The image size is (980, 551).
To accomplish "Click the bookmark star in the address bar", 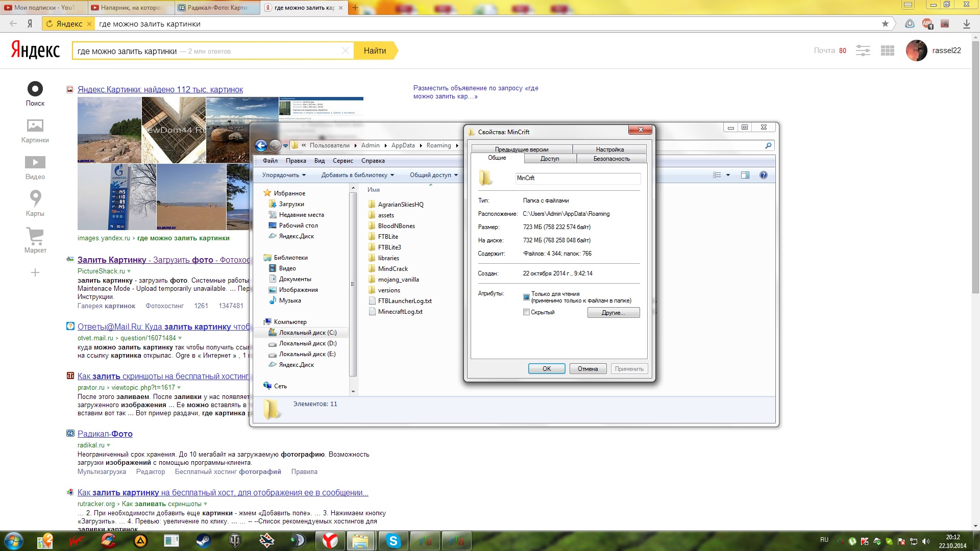I will point(885,23).
